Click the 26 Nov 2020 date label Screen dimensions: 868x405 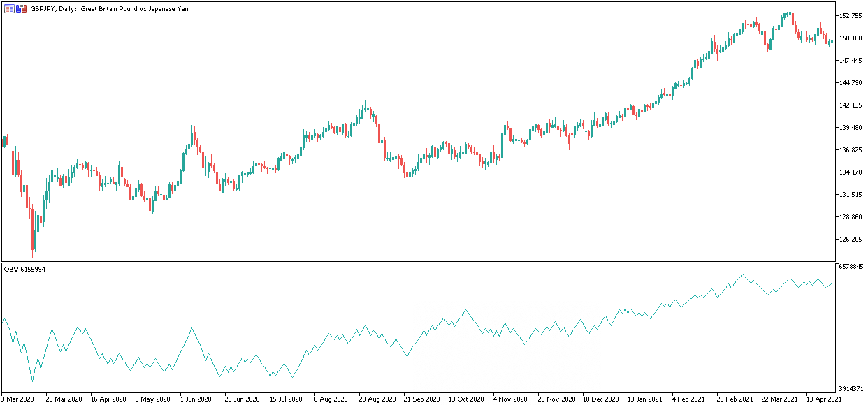556,399
